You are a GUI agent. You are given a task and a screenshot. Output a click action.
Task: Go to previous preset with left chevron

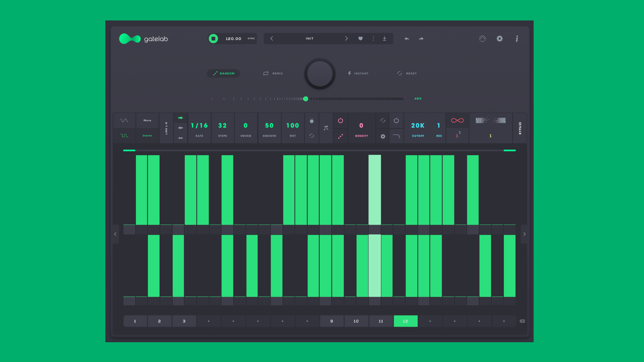(x=272, y=39)
